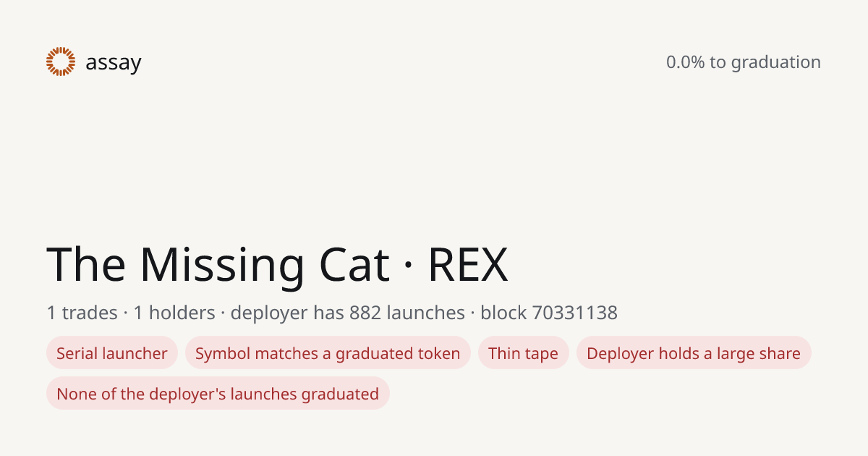Click the dot separator before "block"

472,313
